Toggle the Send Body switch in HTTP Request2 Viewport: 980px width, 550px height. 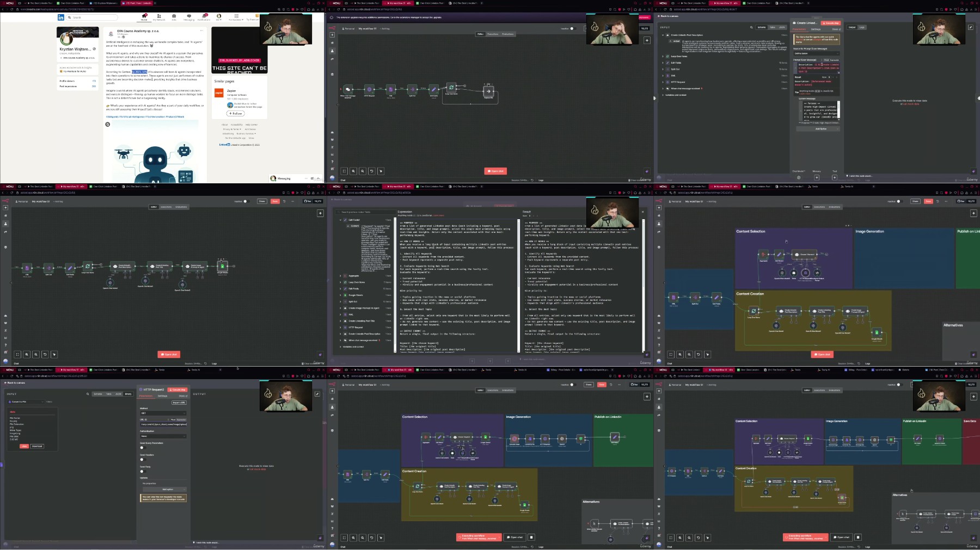point(143,472)
